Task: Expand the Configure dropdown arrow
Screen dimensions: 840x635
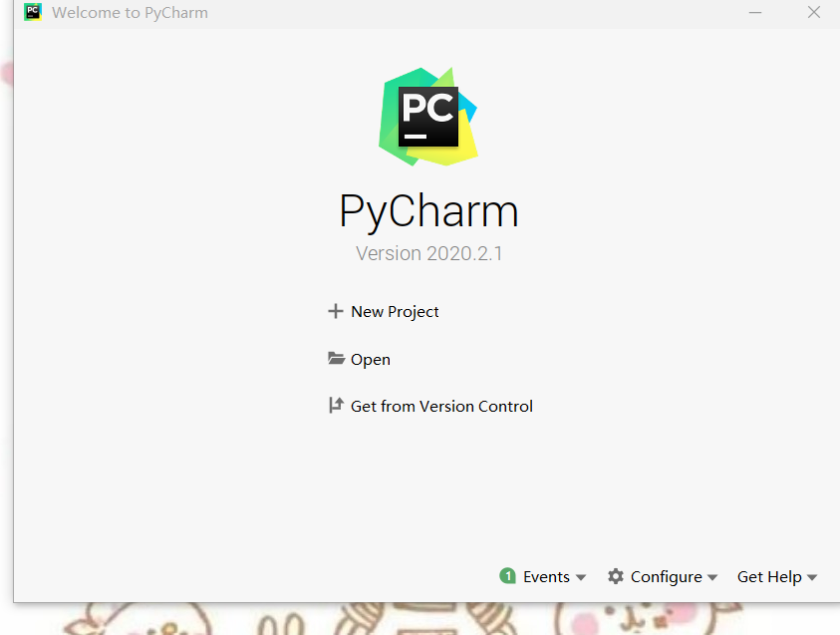Action: [x=712, y=577]
